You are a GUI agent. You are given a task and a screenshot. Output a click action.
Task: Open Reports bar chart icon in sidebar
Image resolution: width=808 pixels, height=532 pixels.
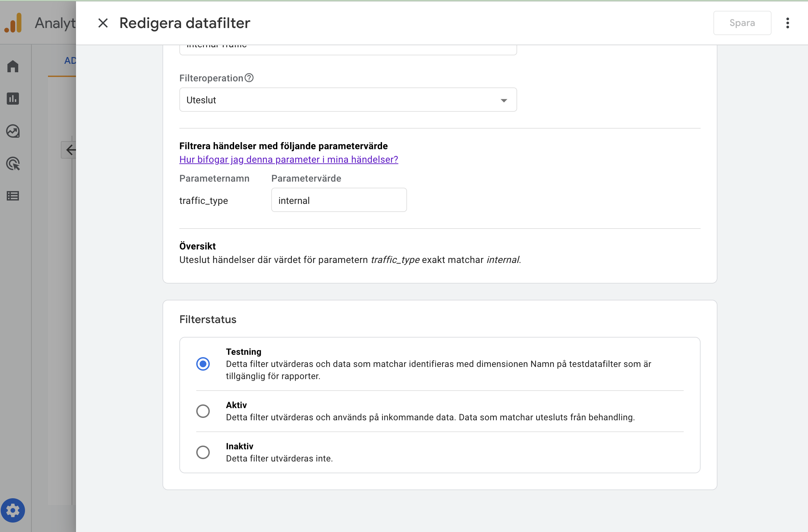(13, 99)
